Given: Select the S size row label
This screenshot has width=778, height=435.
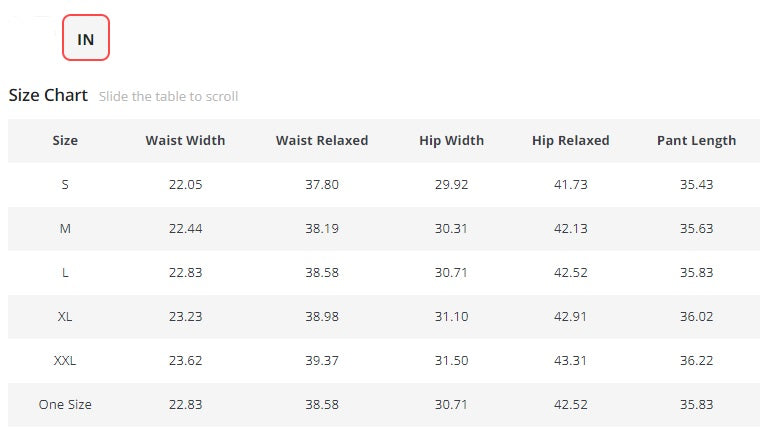Looking at the screenshot, I should click(x=65, y=185).
